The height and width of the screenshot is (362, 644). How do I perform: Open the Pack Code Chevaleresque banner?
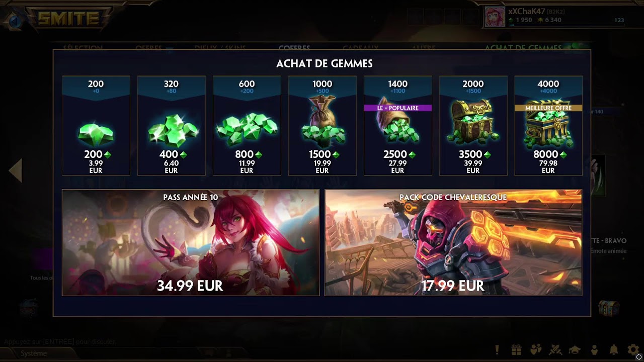pyautogui.click(x=453, y=242)
